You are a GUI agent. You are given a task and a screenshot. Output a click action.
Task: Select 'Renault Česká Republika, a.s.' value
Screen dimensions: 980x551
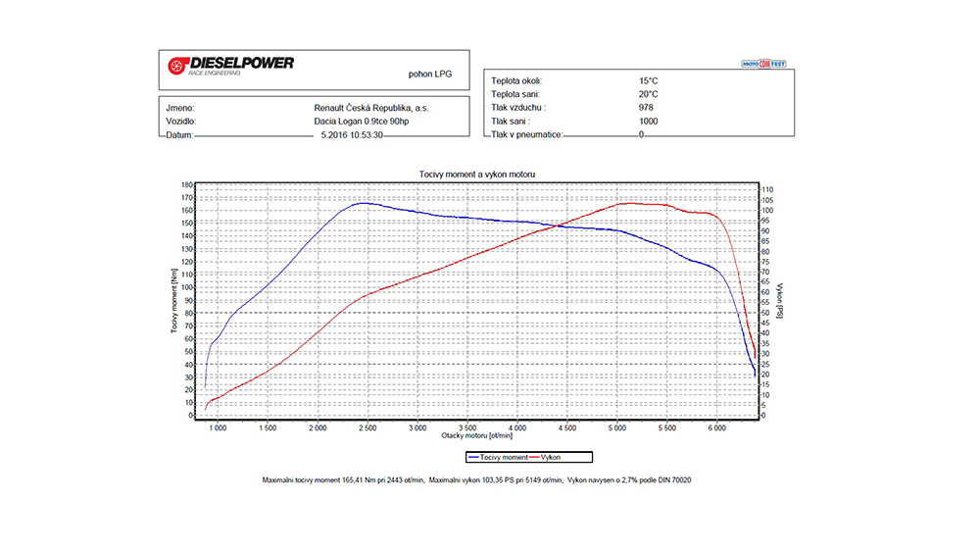coord(371,108)
